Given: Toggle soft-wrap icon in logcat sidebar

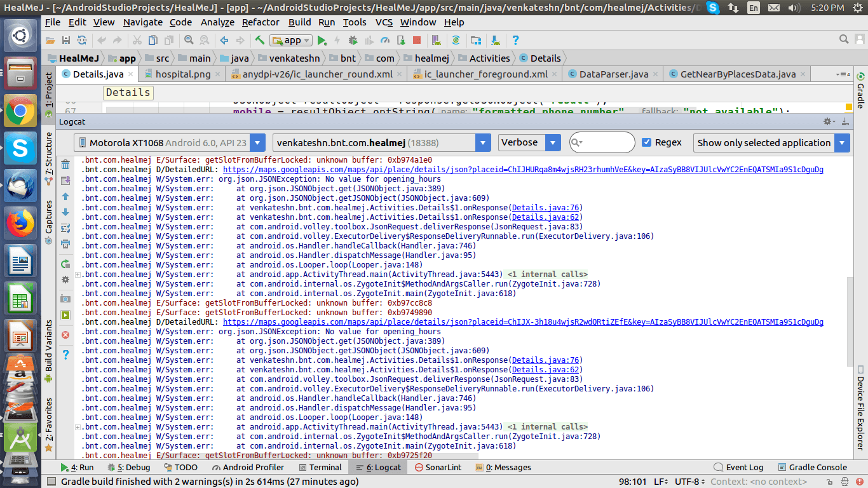Looking at the screenshot, I should tap(65, 228).
